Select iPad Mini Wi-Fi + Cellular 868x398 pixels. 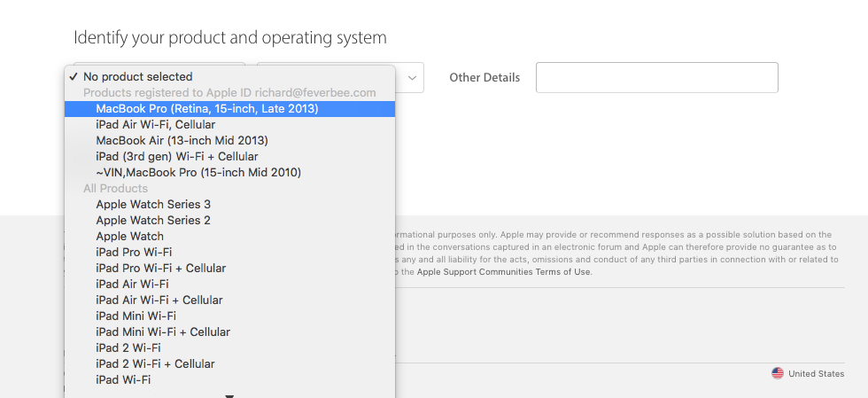[x=229, y=332]
